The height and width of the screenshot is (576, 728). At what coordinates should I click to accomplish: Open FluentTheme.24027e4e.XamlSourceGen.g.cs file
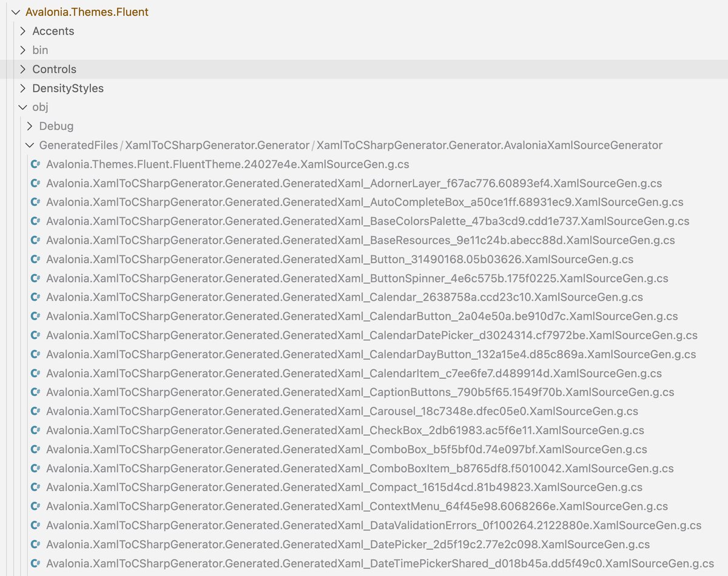227,164
